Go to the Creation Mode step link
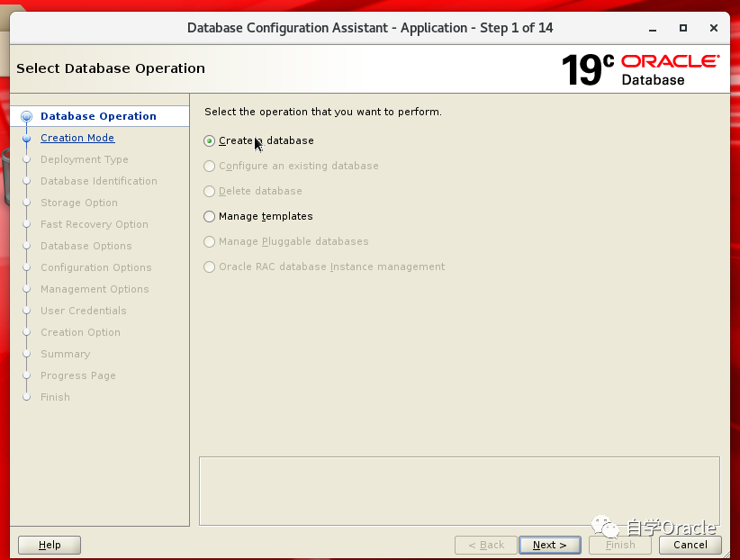 point(77,138)
